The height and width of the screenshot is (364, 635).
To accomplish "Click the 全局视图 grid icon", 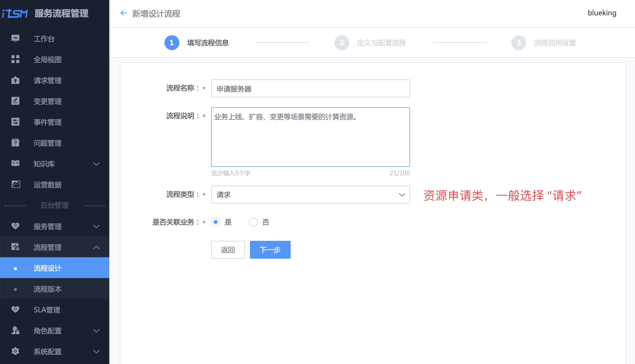I will 15,59.
